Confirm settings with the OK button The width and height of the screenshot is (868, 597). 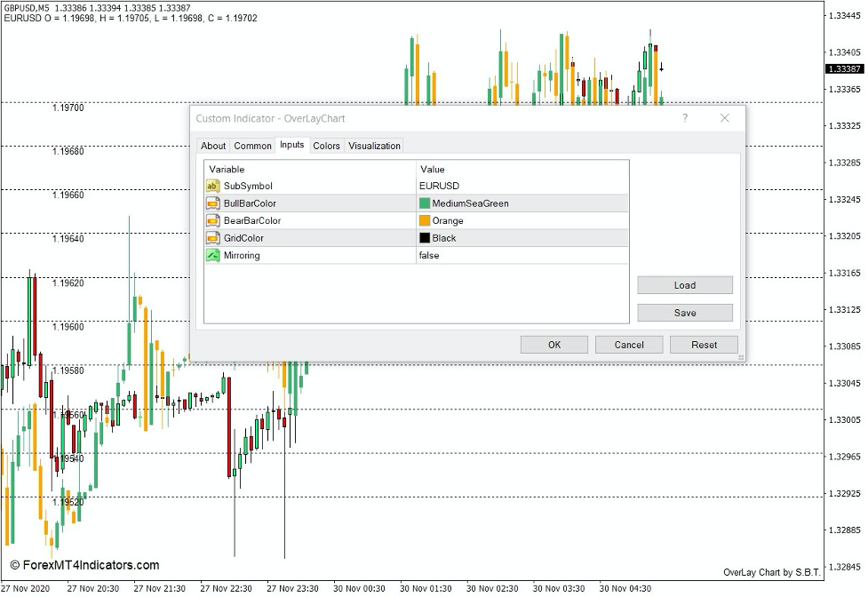pos(553,345)
